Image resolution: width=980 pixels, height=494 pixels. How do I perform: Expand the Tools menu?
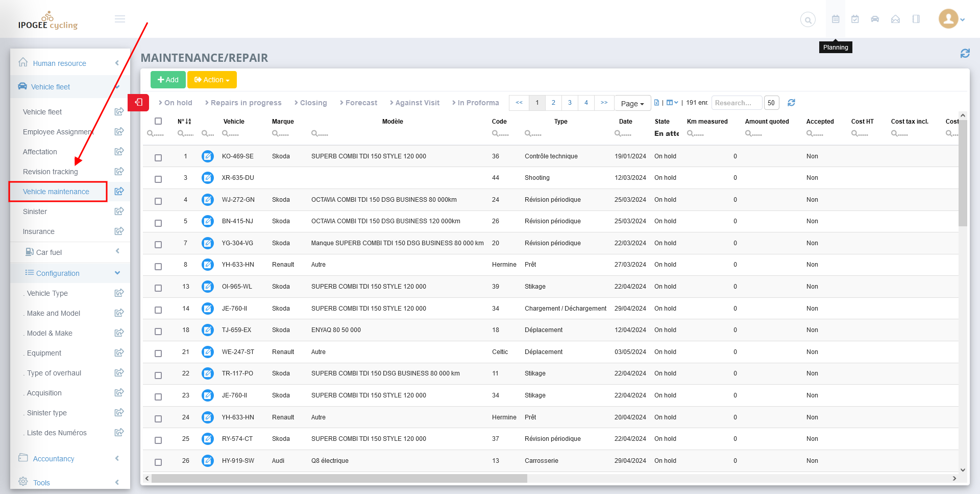pos(70,482)
